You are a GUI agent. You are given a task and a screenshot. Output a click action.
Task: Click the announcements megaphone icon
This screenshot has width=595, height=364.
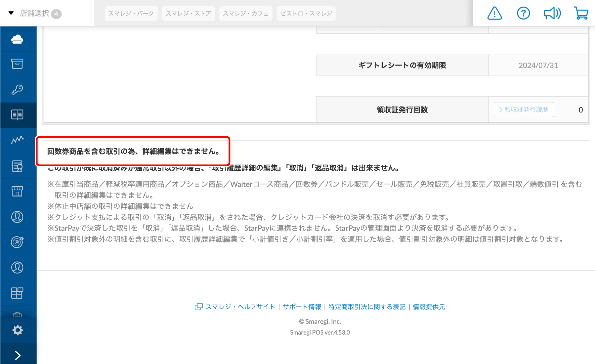552,13
